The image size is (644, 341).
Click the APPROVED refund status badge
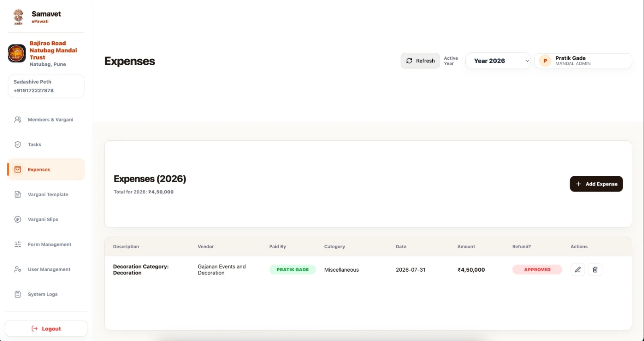point(537,270)
